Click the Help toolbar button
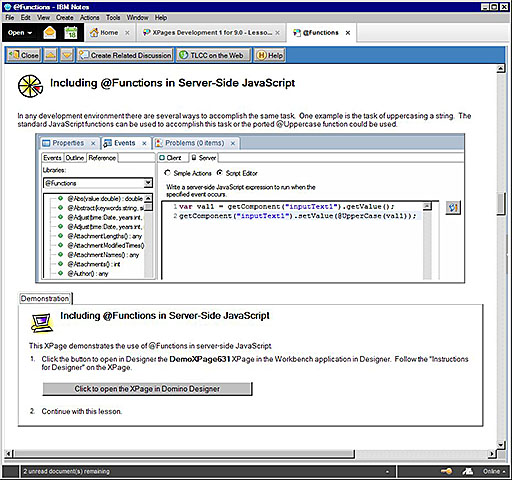 (270, 55)
